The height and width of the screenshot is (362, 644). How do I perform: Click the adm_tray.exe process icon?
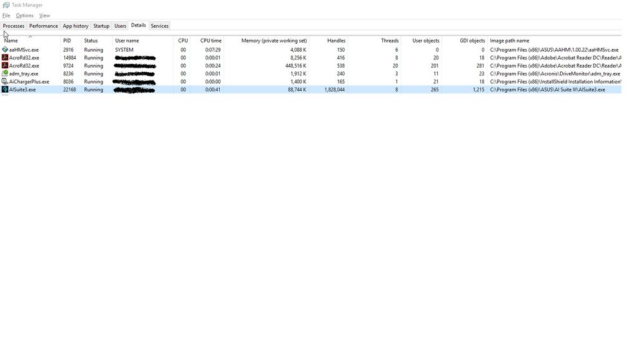click(x=5, y=73)
